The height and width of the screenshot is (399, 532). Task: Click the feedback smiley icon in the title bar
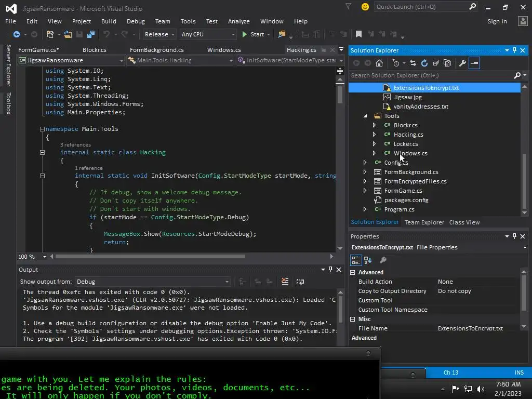tap(365, 7)
